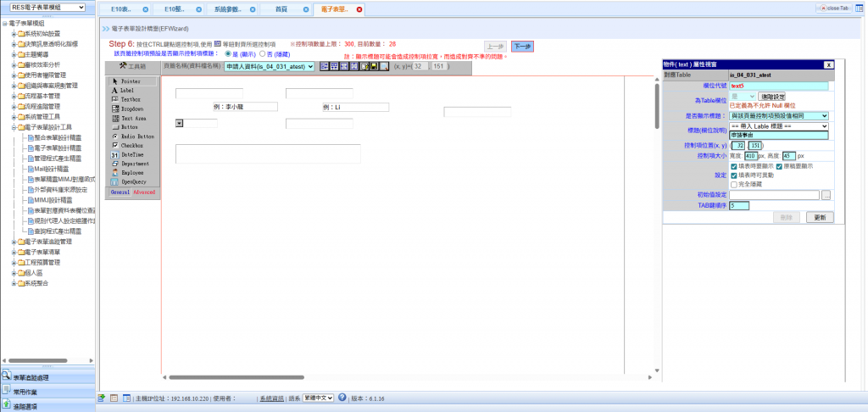Click the first alignment icon in designer toolbar
The image size is (868, 412).
[325, 66]
